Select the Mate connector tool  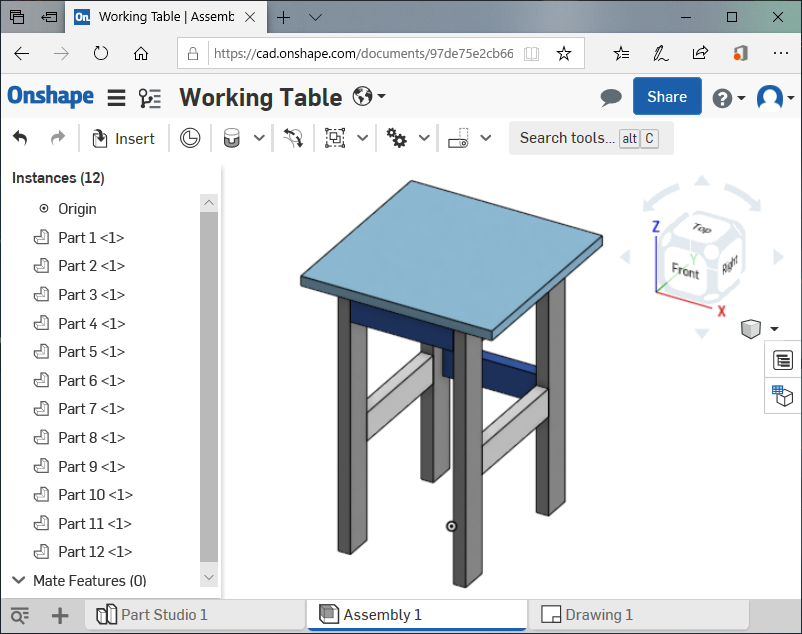pyautogui.click(x=293, y=138)
